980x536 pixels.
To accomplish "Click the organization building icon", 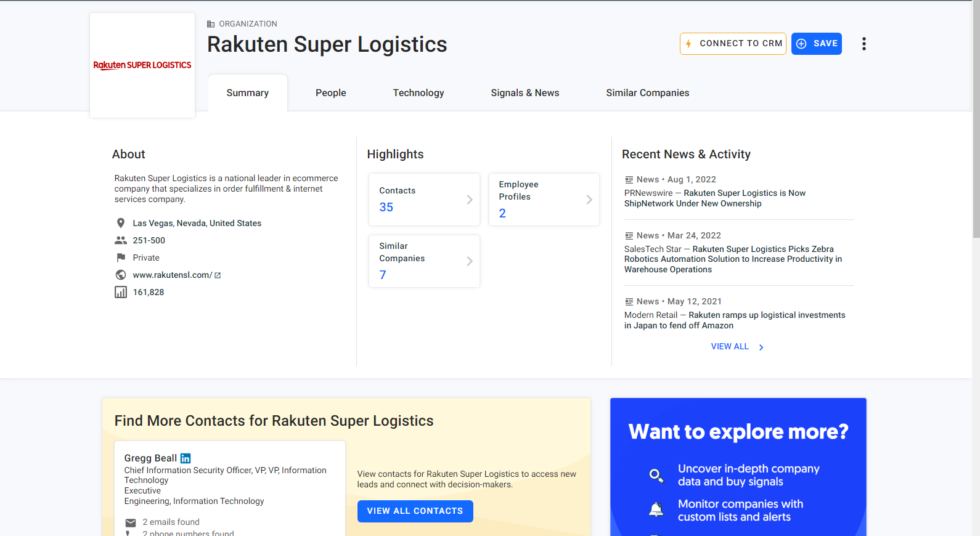I will tap(211, 24).
